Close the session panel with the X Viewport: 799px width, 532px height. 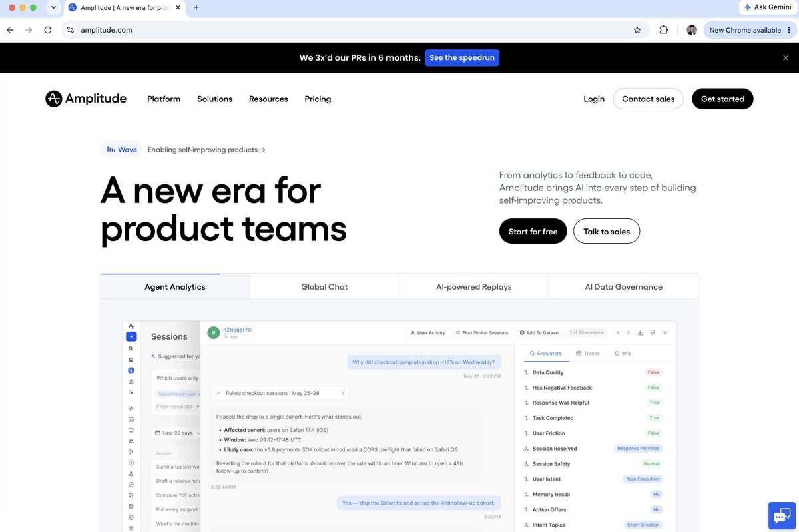665,332
